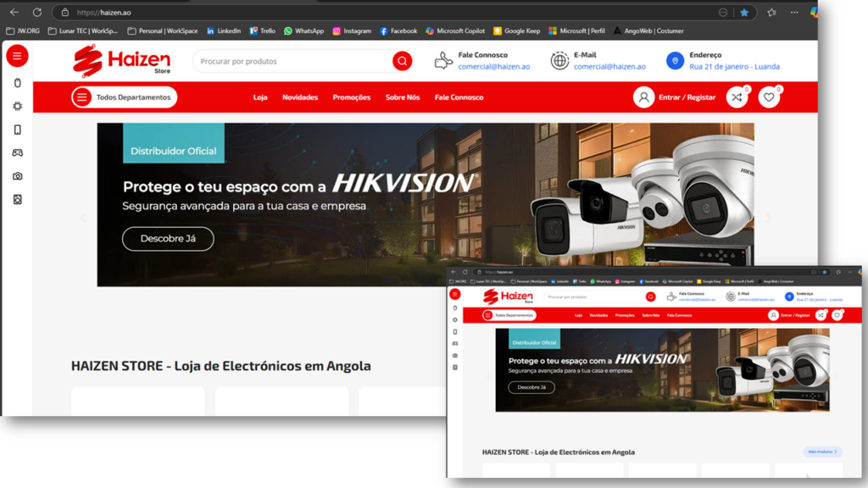868x488 pixels.
Task: Select the smartphone sidebar icon in small window
Action: (455, 332)
